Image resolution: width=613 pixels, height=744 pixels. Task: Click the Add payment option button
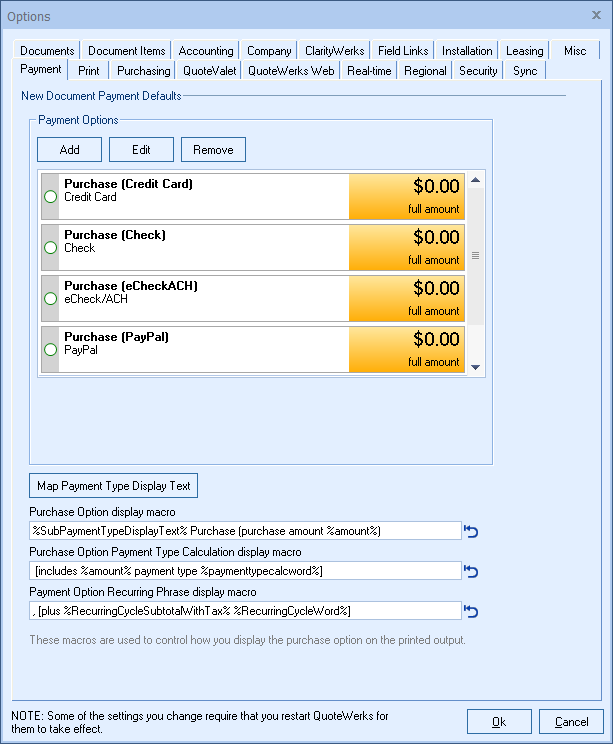click(69, 150)
